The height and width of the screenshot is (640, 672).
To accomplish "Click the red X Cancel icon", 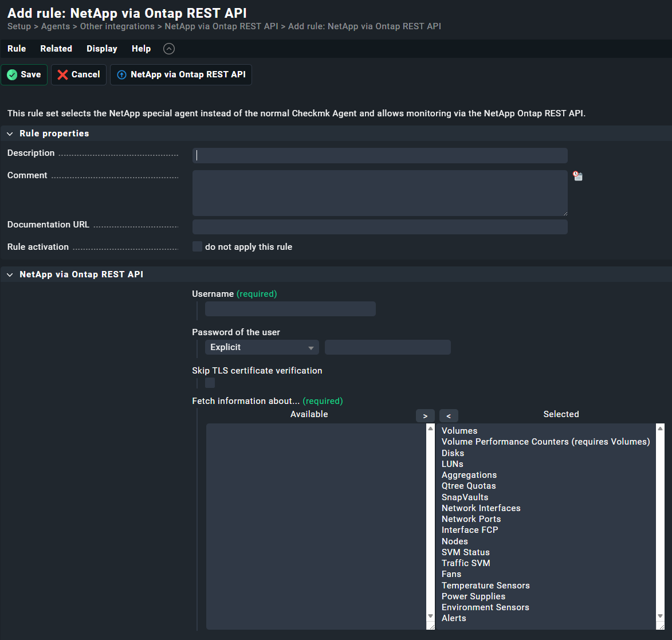I will point(62,75).
